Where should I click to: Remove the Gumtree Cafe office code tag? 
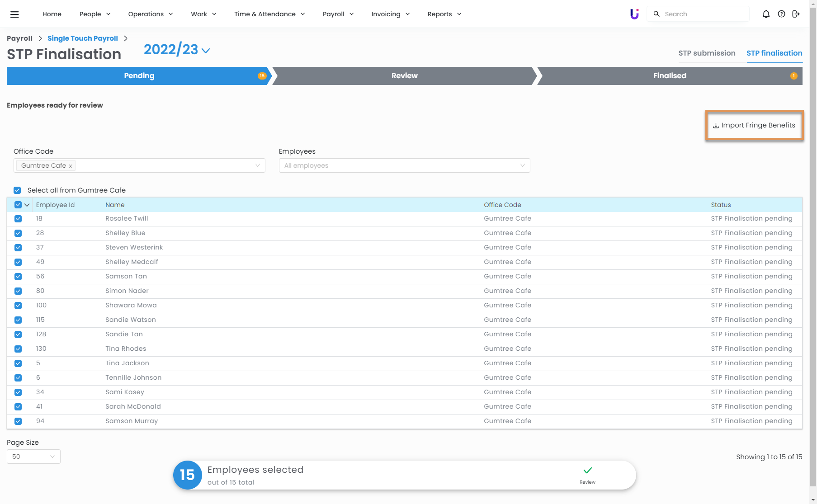(71, 166)
